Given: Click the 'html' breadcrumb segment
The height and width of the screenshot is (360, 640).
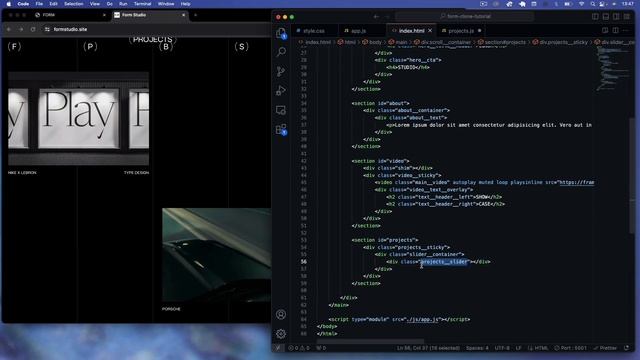Looking at the screenshot, I should (347, 42).
